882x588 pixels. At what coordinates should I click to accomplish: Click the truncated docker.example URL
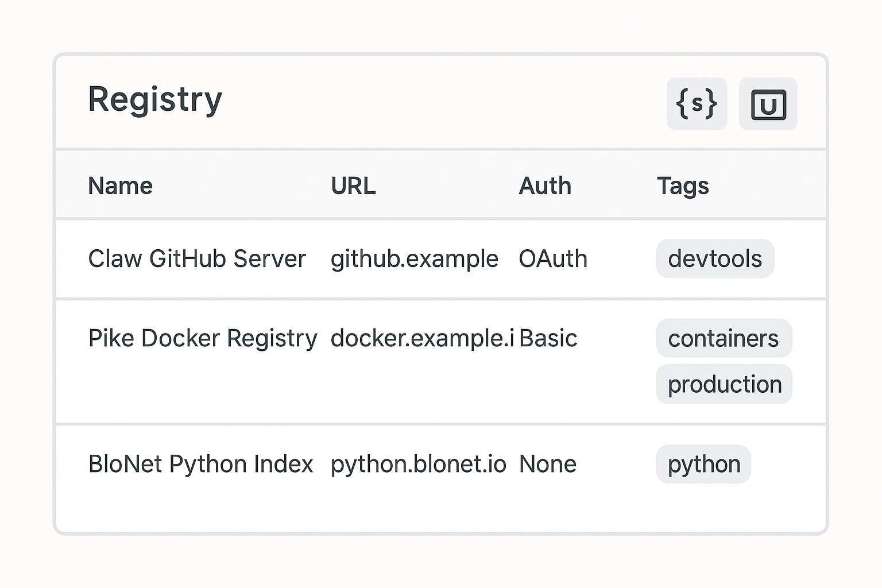point(422,338)
